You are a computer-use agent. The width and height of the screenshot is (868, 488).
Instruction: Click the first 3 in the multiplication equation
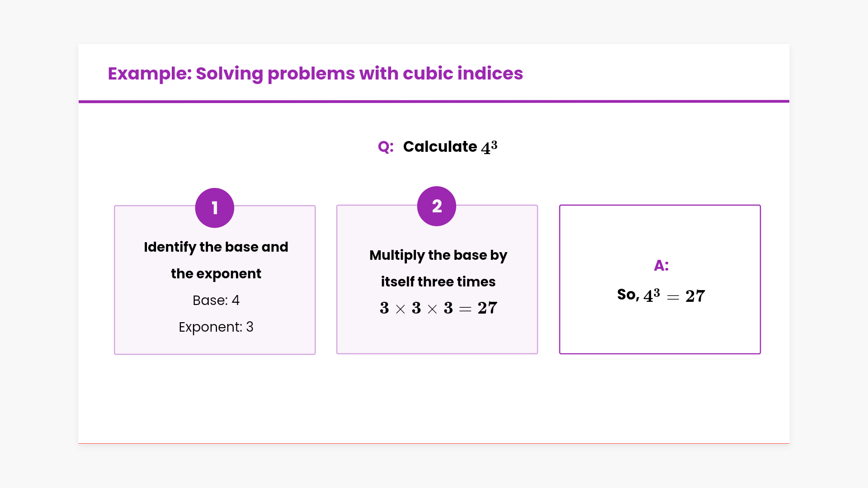tap(384, 308)
